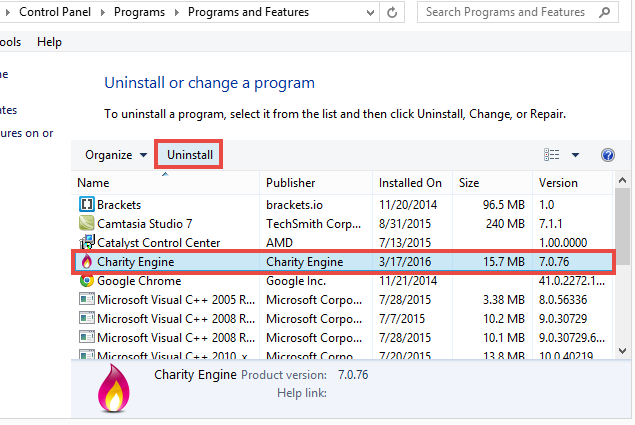Click the Brackets program icon

pyautogui.click(x=86, y=204)
